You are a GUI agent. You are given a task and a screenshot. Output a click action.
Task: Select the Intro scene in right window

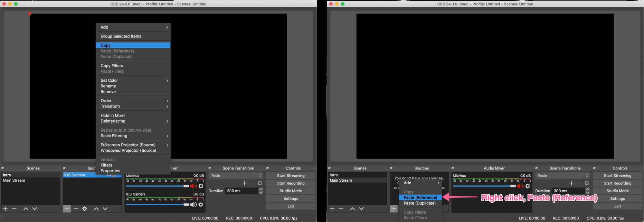coord(357,175)
